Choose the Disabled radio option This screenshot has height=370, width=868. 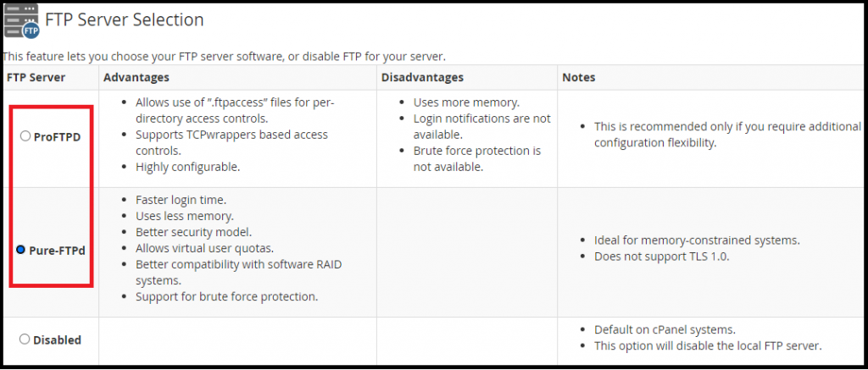click(25, 339)
